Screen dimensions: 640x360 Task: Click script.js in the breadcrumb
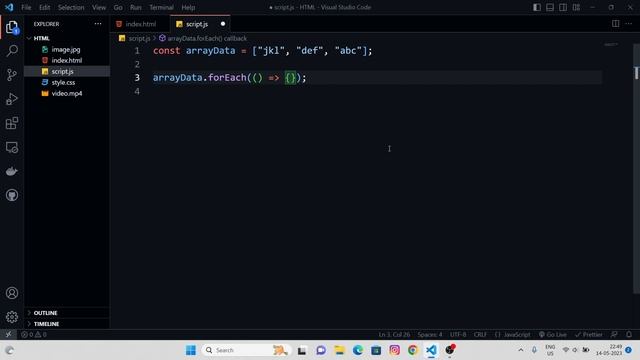(139, 38)
